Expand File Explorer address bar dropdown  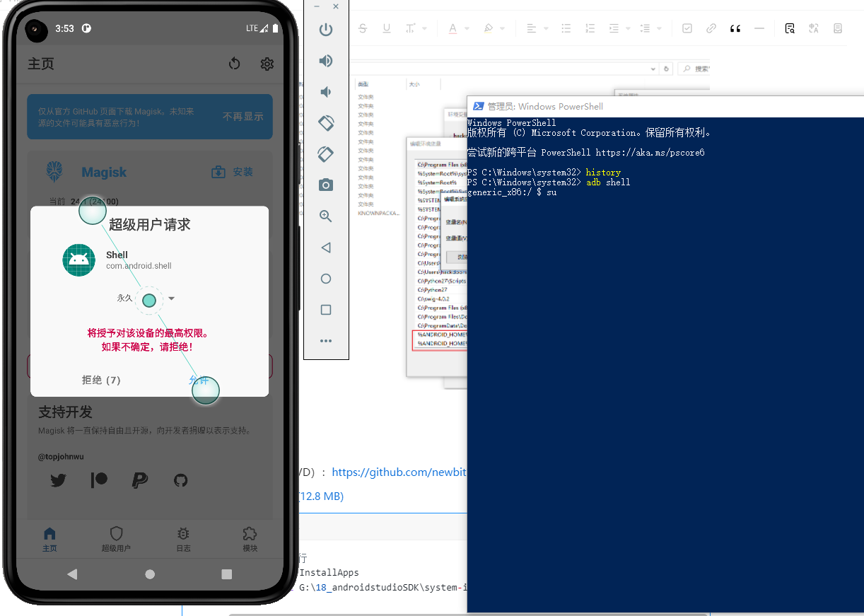point(653,69)
